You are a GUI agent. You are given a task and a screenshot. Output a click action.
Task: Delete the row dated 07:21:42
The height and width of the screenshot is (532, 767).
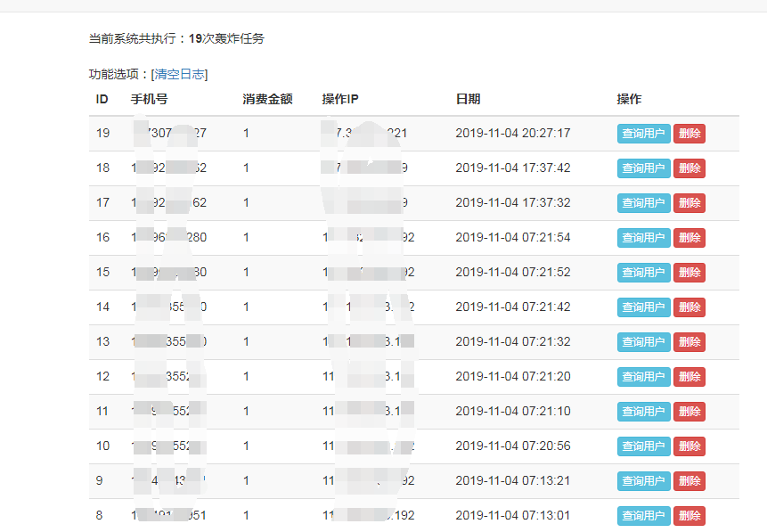689,307
